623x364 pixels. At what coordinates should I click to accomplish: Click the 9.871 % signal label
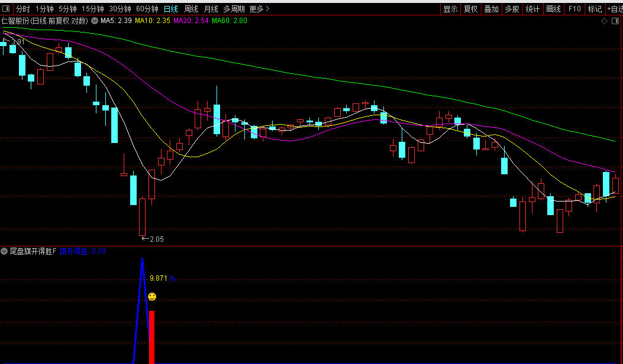pos(163,279)
